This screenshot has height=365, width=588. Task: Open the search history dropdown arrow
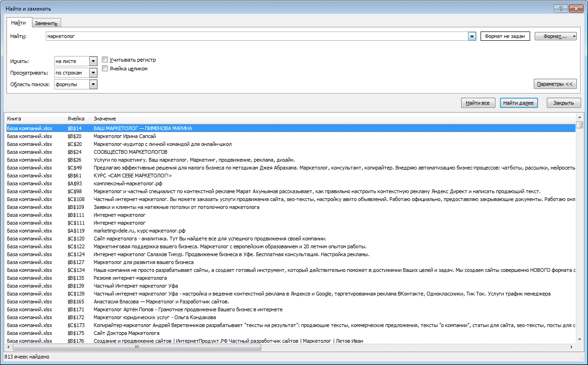pyautogui.click(x=472, y=36)
